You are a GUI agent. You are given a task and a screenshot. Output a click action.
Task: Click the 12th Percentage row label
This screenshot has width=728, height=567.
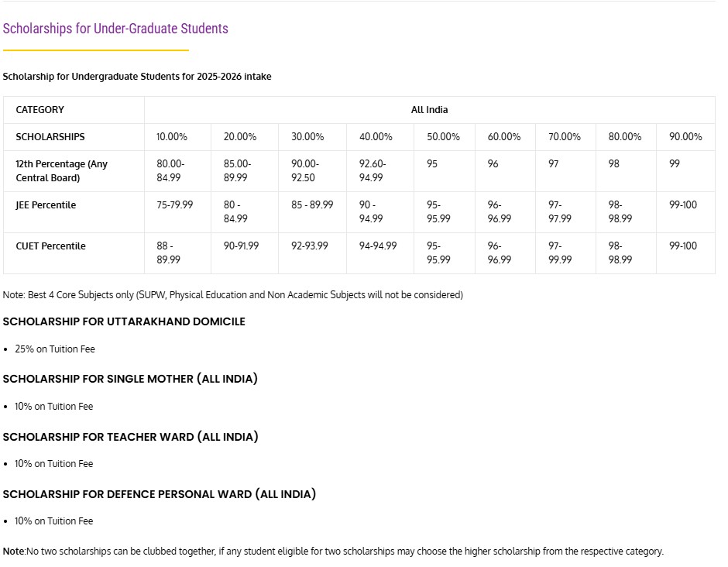pos(74,171)
